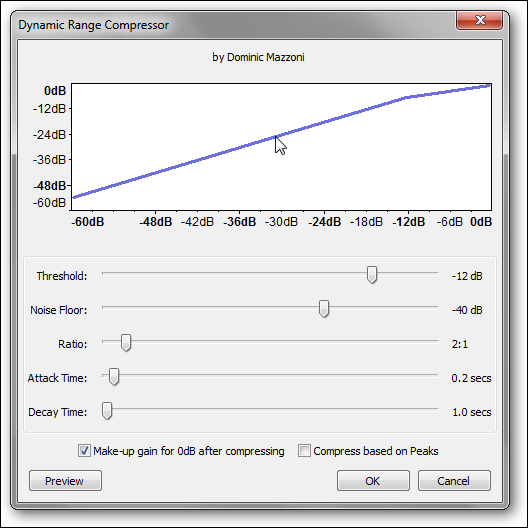
Task: Click the -18dB horizontal axis label
Action: click(366, 222)
